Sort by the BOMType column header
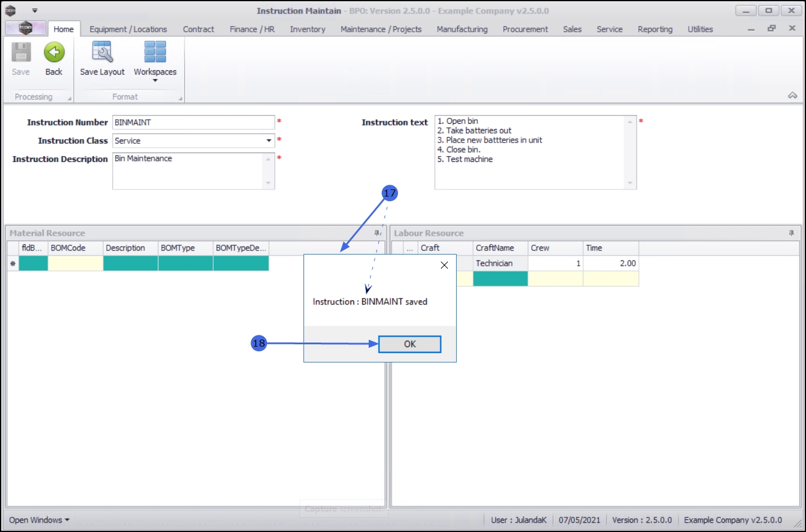The image size is (806, 532). click(x=186, y=248)
